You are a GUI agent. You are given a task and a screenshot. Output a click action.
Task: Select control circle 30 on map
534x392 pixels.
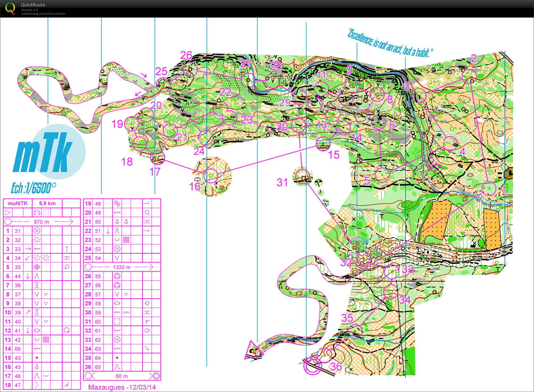click(x=298, y=125)
